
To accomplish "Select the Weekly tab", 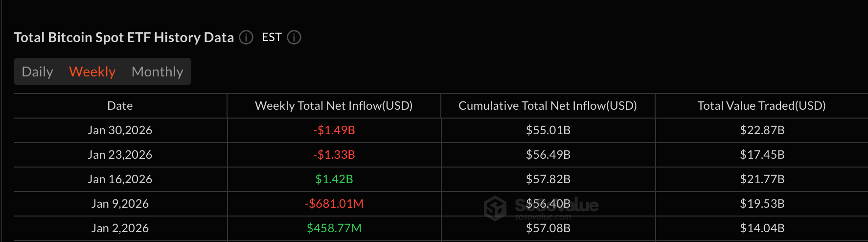I will coord(92,72).
